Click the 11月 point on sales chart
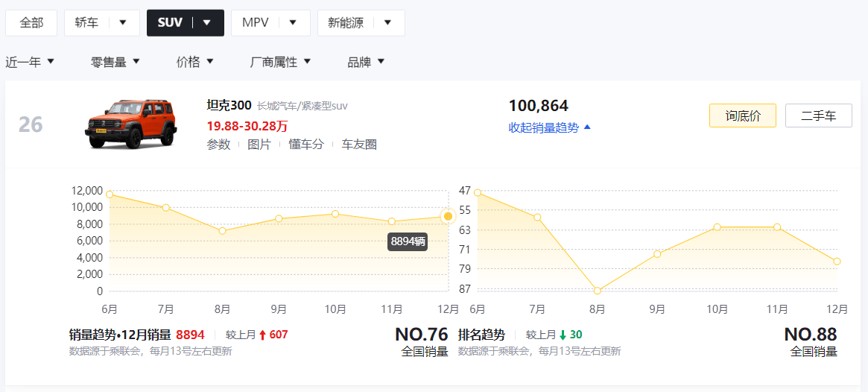Viewport: 868px width, 392px height. pos(391,221)
